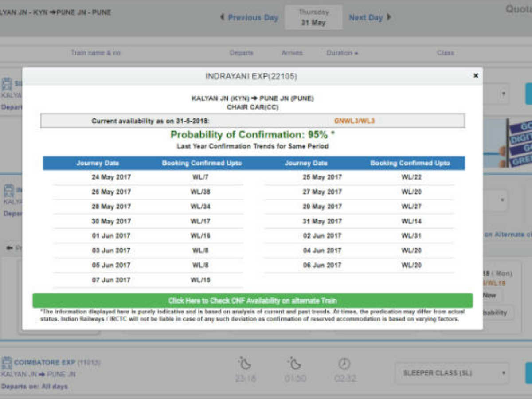This screenshot has width=532, height=399.
Task: Click the clock icon above 02:32 duration
Action: [x=344, y=364]
